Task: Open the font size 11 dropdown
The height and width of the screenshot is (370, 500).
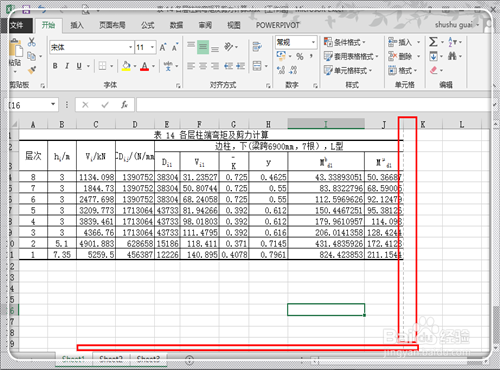Action: tap(152, 47)
